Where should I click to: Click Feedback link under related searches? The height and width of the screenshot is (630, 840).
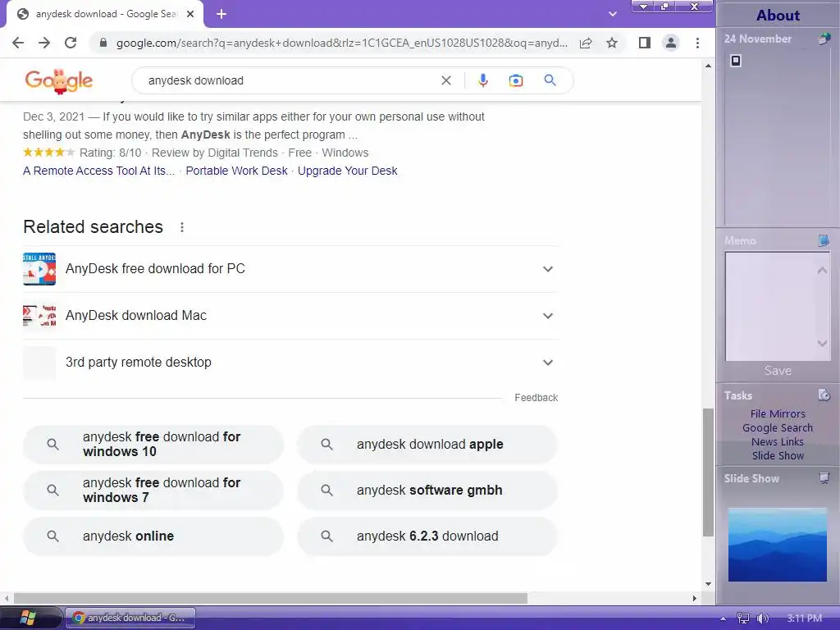pyautogui.click(x=536, y=398)
